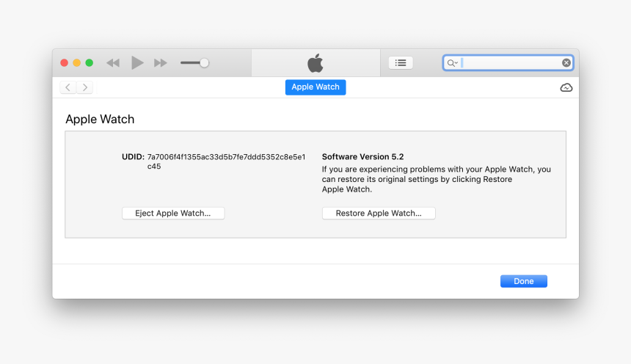Viewport: 631px width, 364px height.
Task: Go forward with the right chevron
Action: [85, 87]
